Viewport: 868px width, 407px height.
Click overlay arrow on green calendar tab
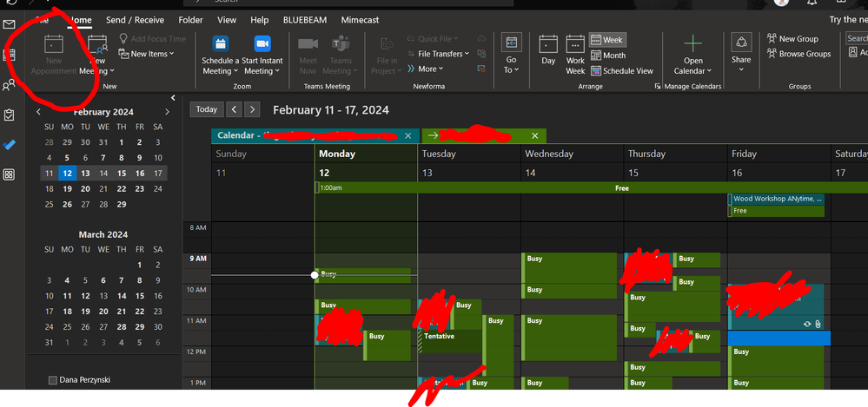[433, 136]
